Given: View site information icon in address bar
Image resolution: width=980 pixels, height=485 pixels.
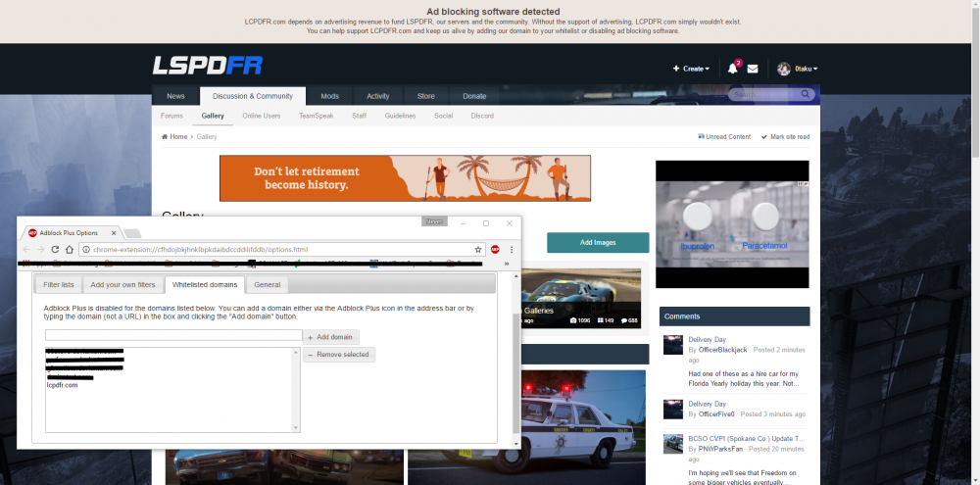Looking at the screenshot, I should point(86,250).
